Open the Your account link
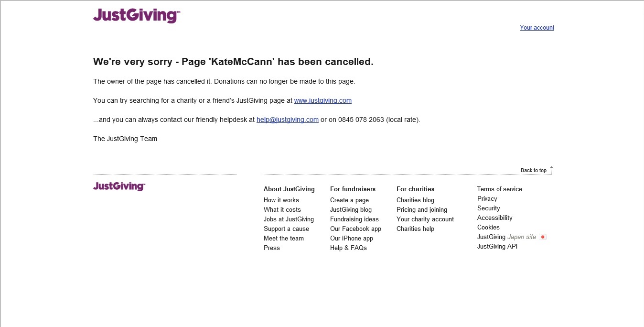Viewport: 644px width, 327px height. click(x=537, y=28)
